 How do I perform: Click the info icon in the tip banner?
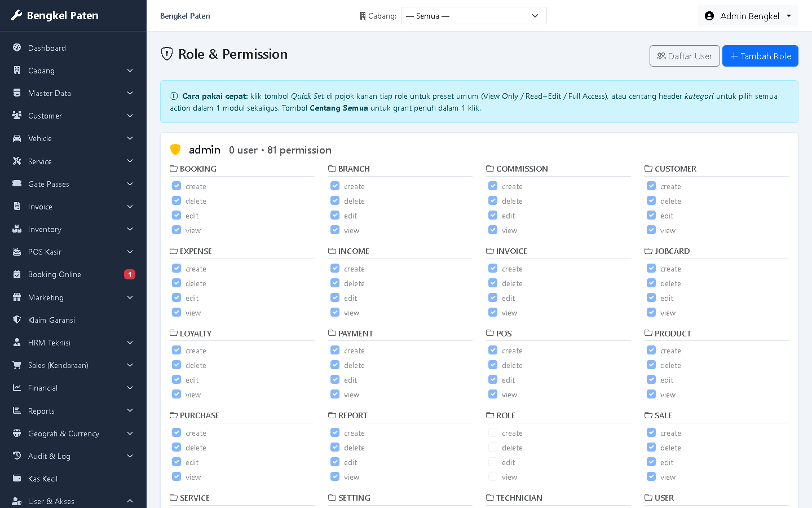tap(174, 96)
